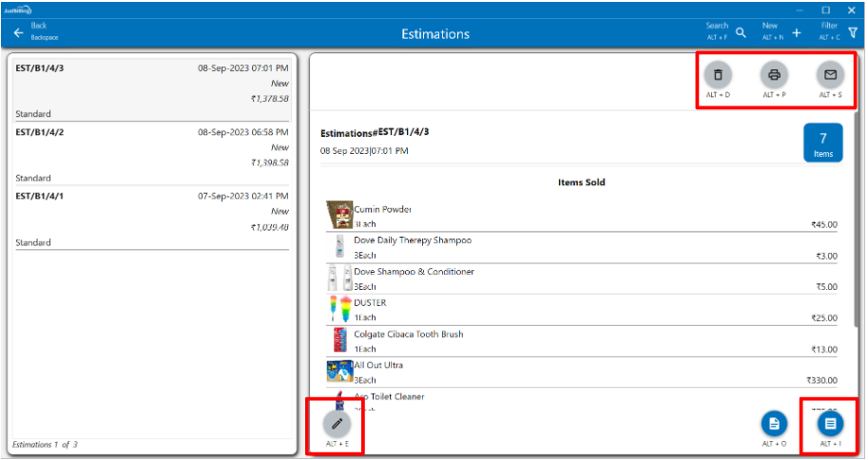The image size is (868, 460).
Task: Open Search with the magnifier icon
Action: [741, 32]
